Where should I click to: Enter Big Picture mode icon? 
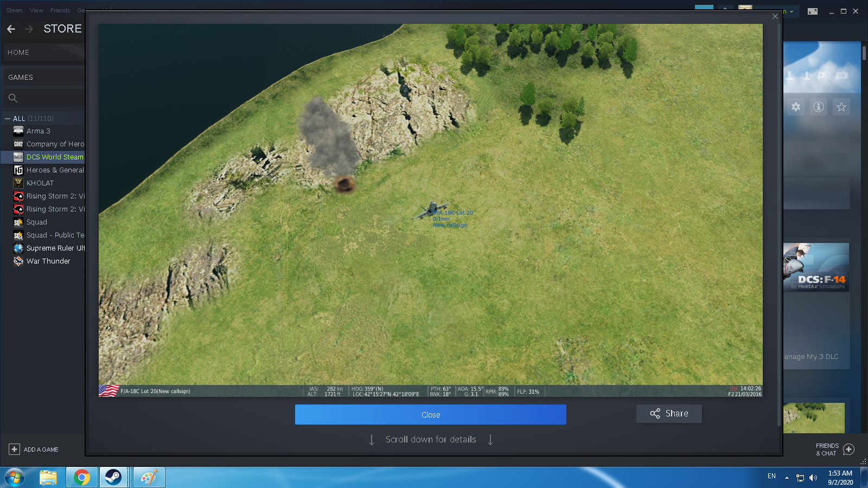(813, 11)
